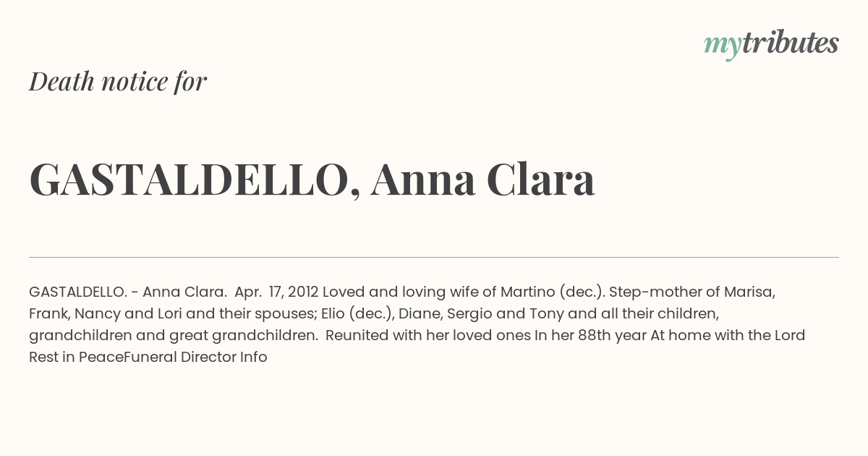Viewport: 868px width, 456px height.
Task: Click "Step-mother of Marisa" text
Action: 692,292
